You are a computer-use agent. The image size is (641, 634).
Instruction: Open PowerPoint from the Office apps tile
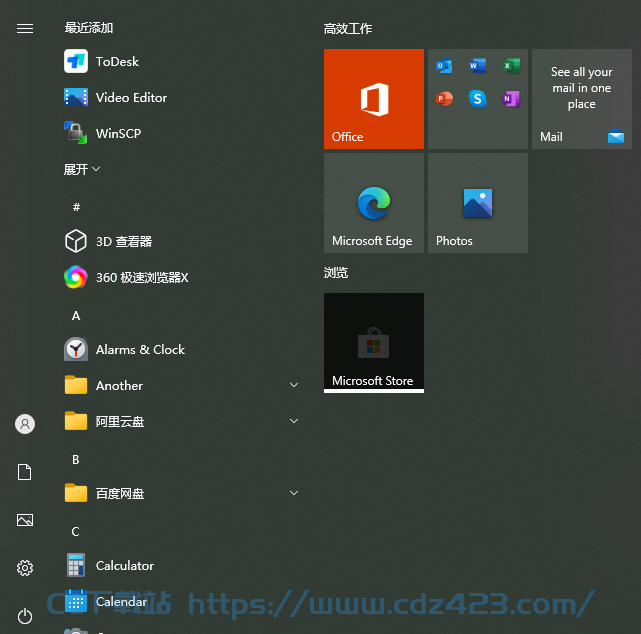pyautogui.click(x=444, y=99)
